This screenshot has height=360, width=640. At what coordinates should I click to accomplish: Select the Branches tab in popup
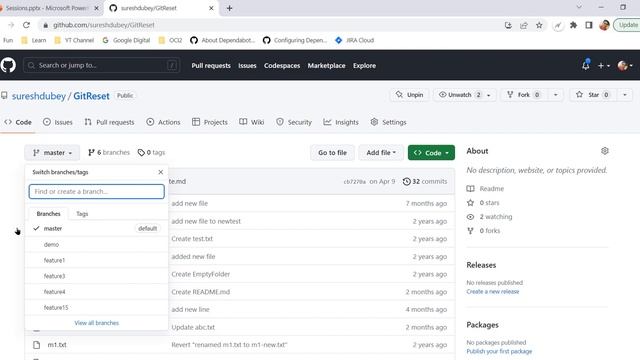tap(49, 214)
